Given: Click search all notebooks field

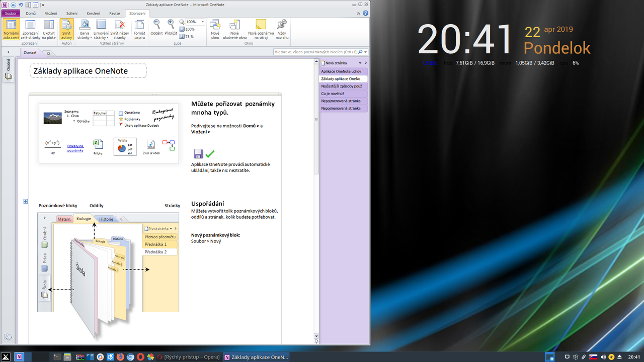Looking at the screenshot, I should pos(317,52).
